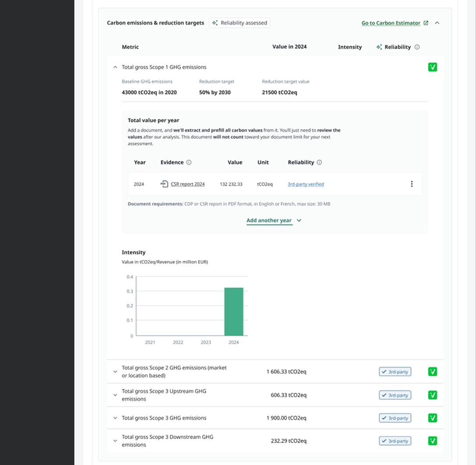The width and height of the screenshot is (476, 465).
Task: Click the info icon beside inner Reliability column
Action: [319, 162]
